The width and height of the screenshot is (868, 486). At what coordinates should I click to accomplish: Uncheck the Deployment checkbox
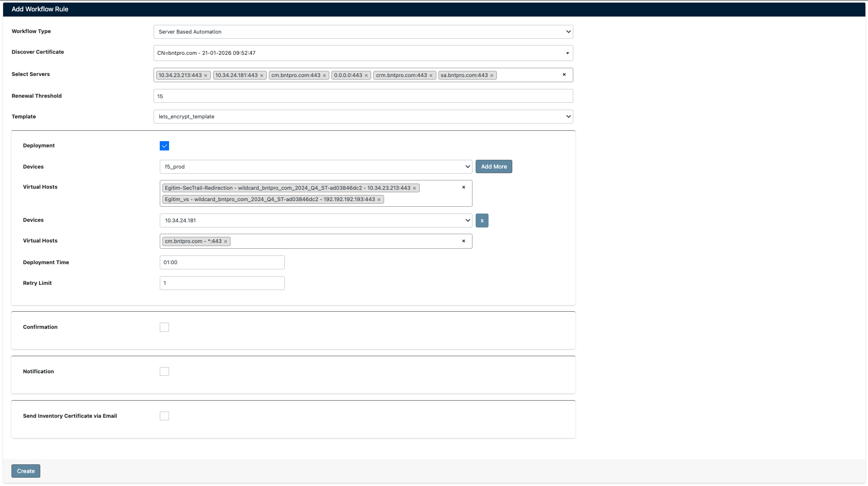pos(164,146)
